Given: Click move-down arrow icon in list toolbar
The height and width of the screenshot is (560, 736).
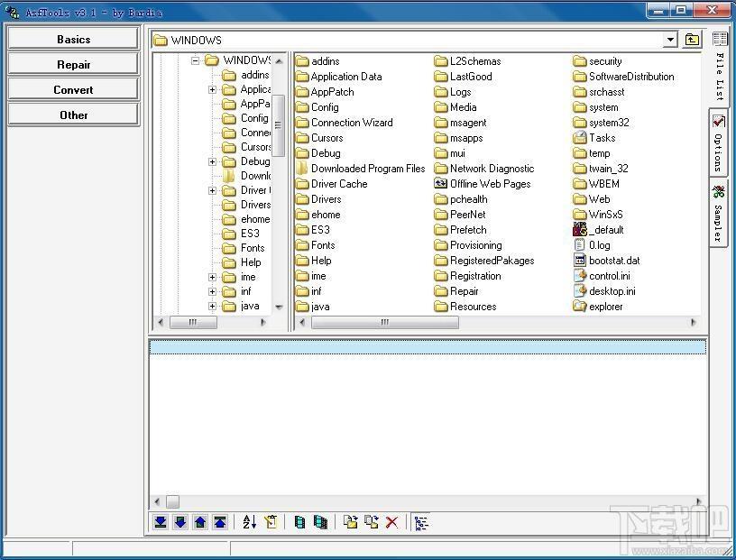Looking at the screenshot, I should [180, 522].
